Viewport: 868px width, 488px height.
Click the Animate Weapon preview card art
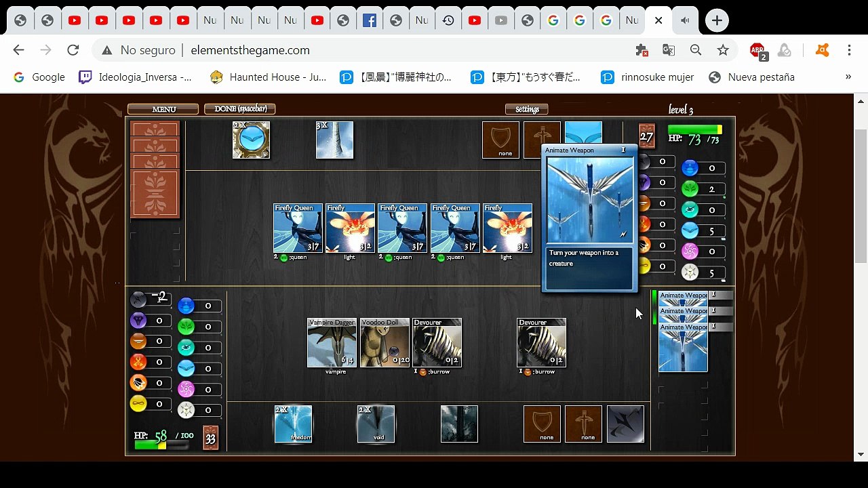click(x=589, y=200)
